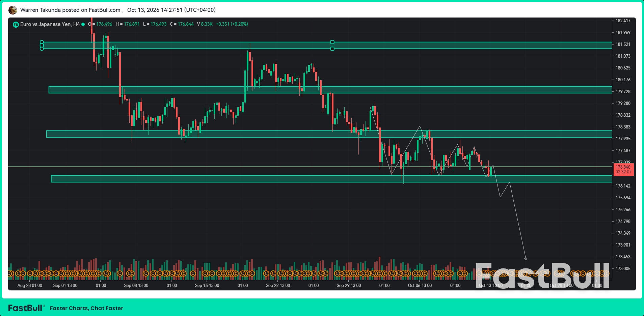Click the Sep 08 13:00 time label
This screenshot has height=316, width=644.
pos(136,286)
